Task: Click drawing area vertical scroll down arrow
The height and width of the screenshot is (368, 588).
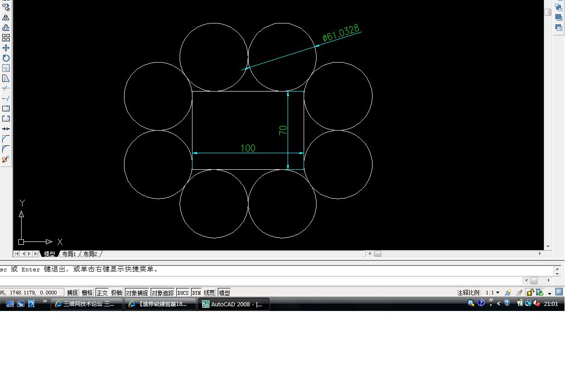Action: click(x=548, y=247)
